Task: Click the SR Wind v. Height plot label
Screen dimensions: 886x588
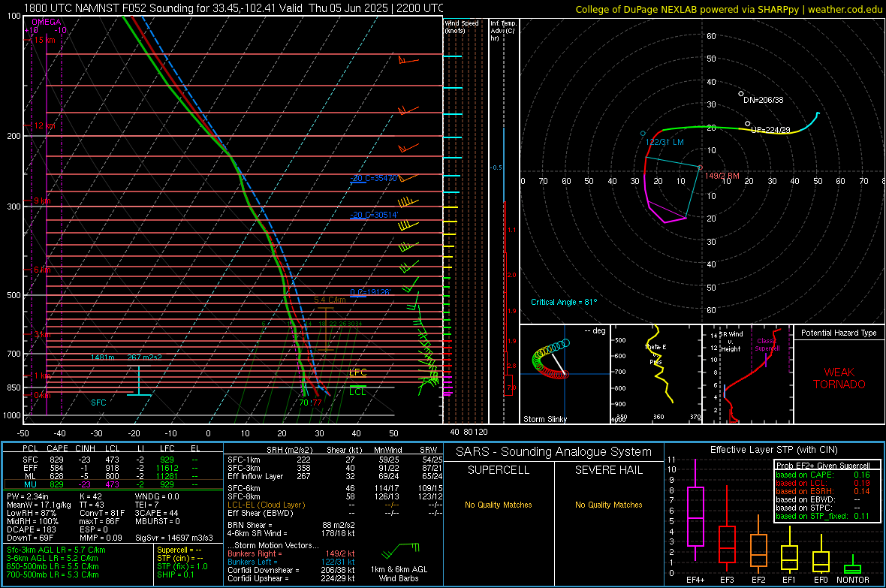Action: [x=731, y=342]
